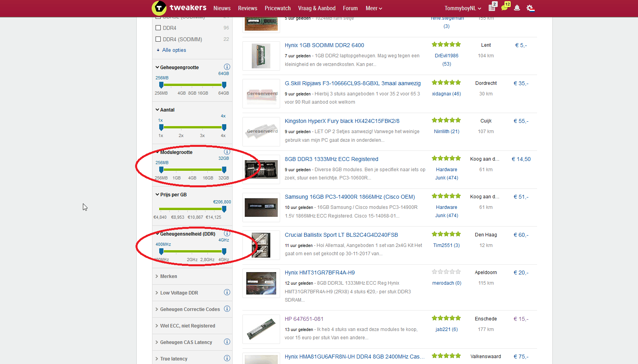View seller profile Tim2551
Screen dimensions: 638x364
pos(446,245)
